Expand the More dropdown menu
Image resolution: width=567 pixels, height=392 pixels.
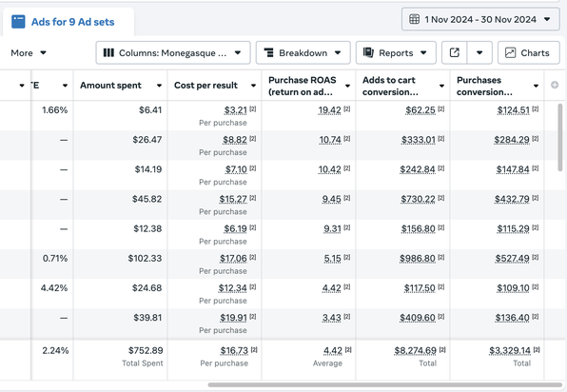tap(29, 52)
